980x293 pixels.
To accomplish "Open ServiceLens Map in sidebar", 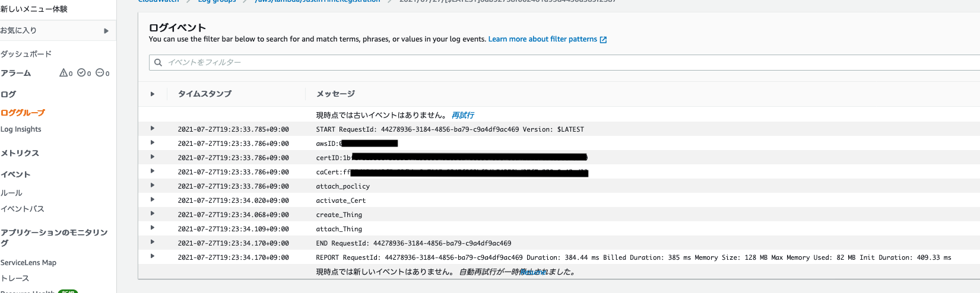I will coord(28,263).
